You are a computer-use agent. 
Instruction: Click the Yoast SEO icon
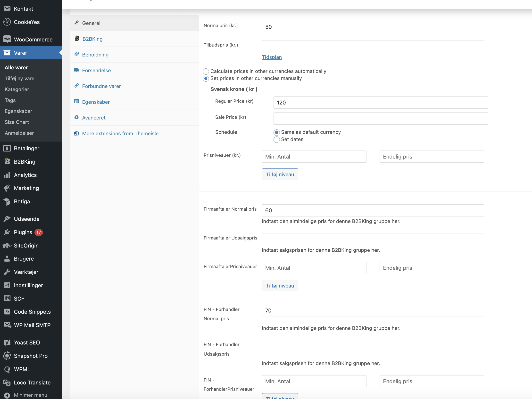pyautogui.click(x=7, y=342)
